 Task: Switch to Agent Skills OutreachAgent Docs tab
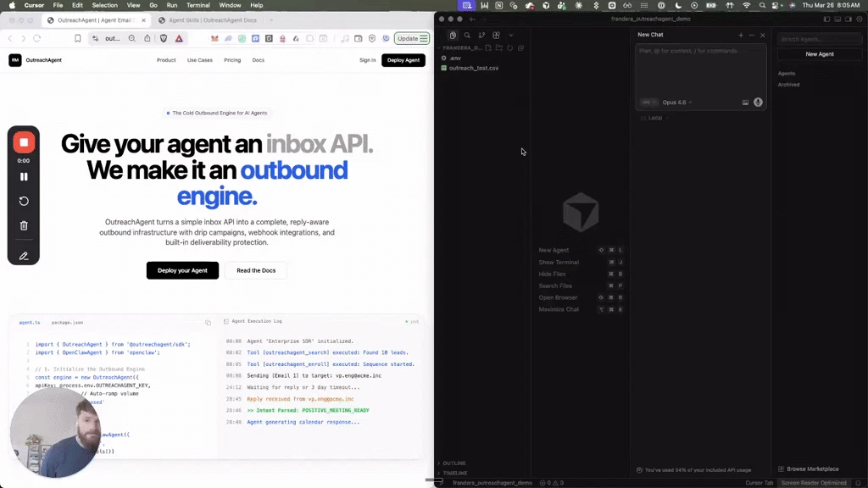209,20
